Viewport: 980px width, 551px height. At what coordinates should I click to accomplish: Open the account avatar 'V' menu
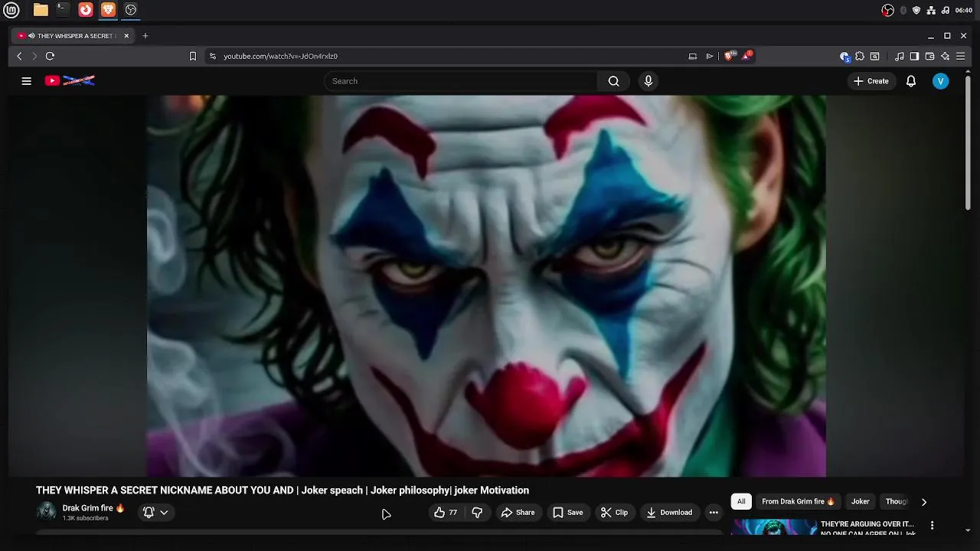(941, 81)
